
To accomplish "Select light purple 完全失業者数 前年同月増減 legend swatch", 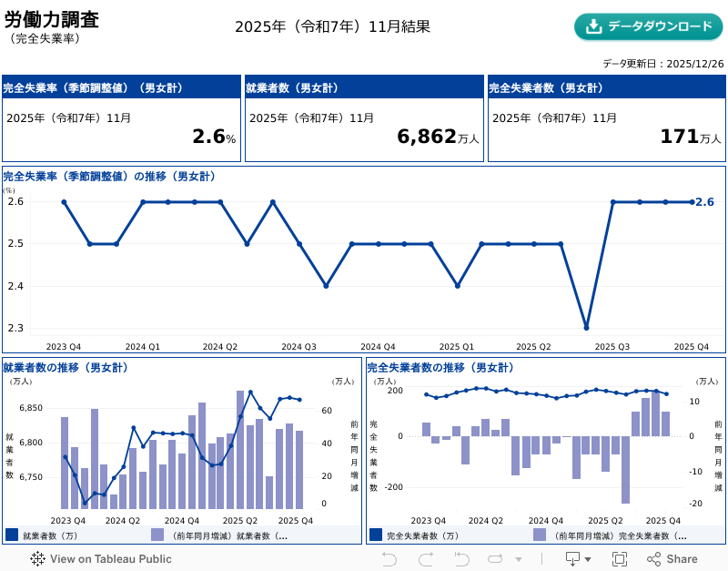I will (540, 535).
